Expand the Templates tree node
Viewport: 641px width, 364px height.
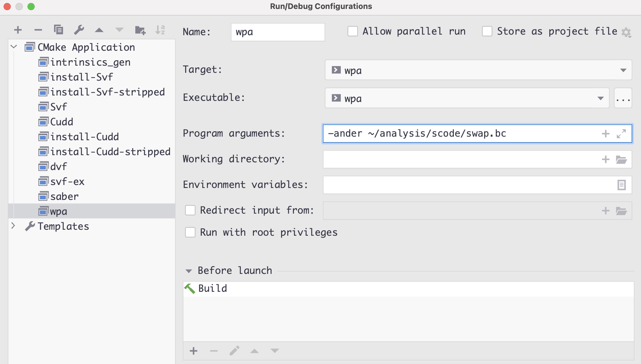click(x=13, y=226)
